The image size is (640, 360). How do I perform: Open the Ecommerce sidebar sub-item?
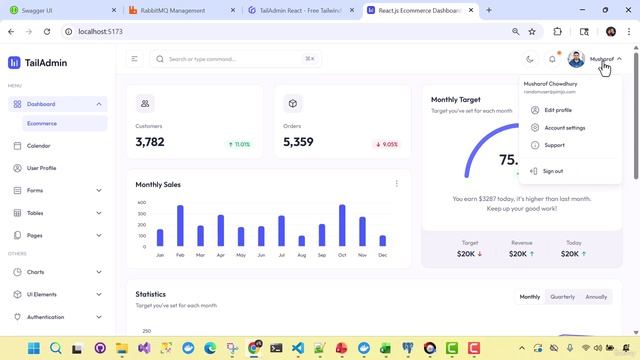(x=64, y=124)
